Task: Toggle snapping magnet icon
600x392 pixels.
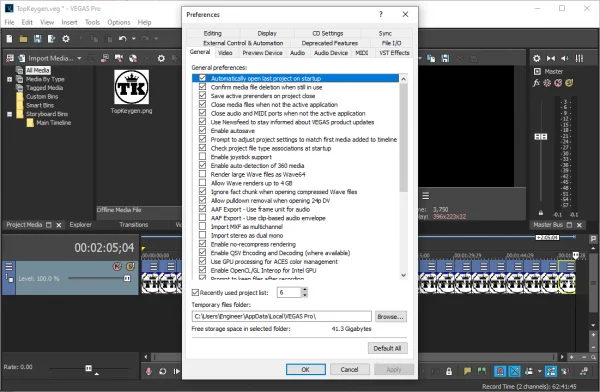Action: coord(500,371)
